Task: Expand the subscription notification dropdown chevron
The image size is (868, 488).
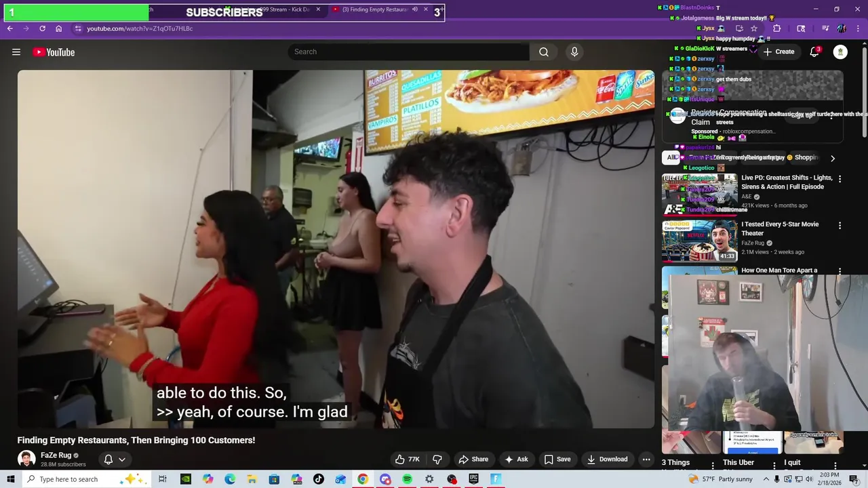Action: click(x=122, y=460)
